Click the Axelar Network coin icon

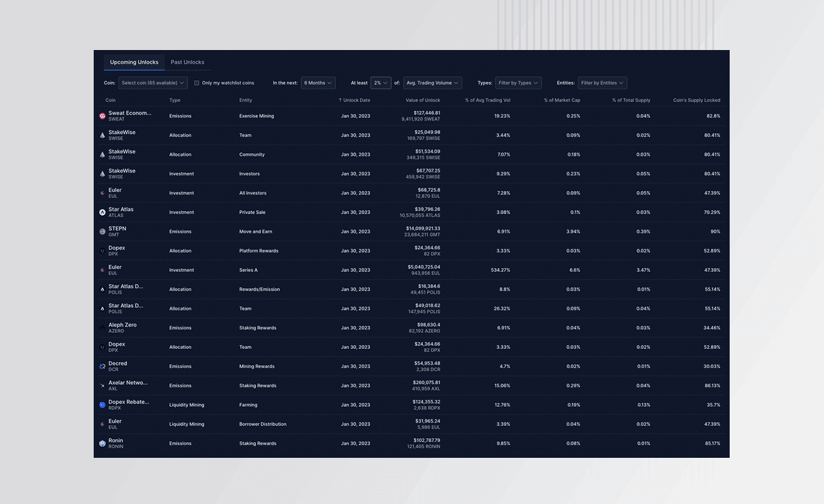tap(102, 385)
